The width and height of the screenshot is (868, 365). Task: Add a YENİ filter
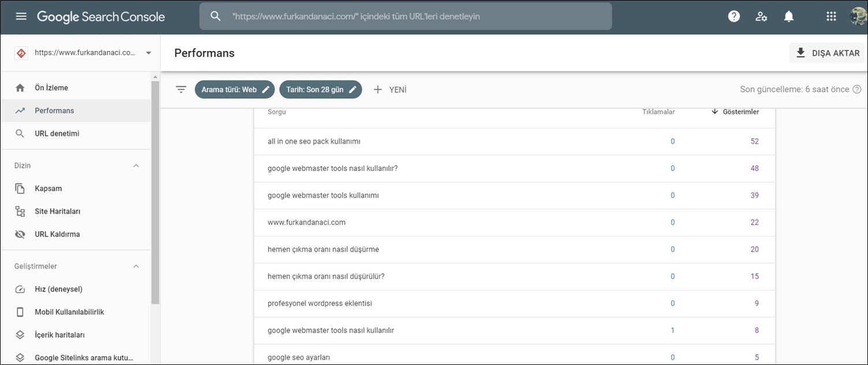tap(390, 90)
